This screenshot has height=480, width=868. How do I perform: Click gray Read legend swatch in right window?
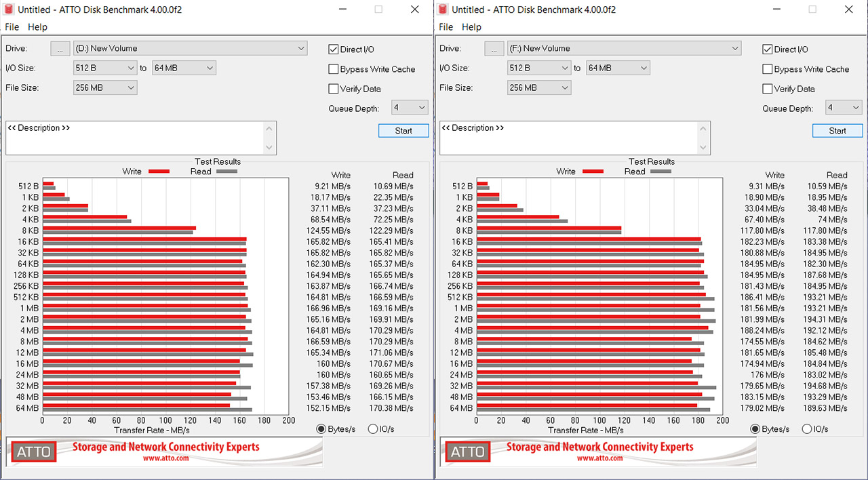coord(660,172)
